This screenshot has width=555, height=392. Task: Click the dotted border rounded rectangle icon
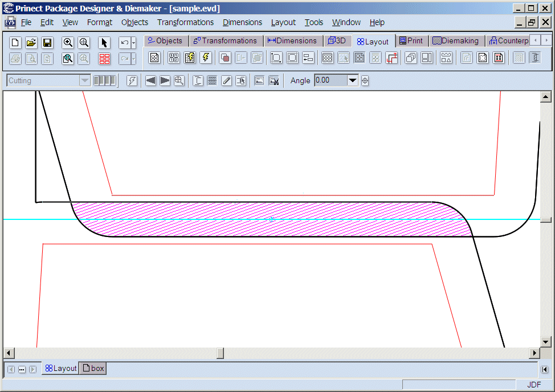pos(292,58)
